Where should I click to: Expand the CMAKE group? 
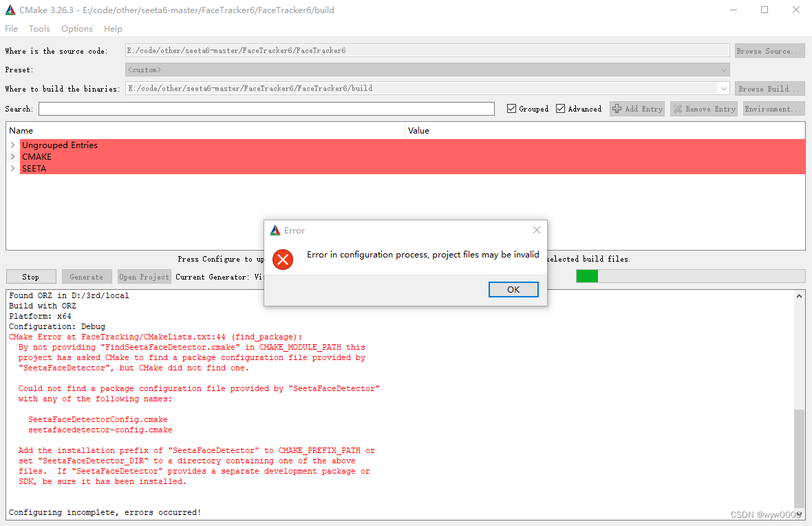13,156
